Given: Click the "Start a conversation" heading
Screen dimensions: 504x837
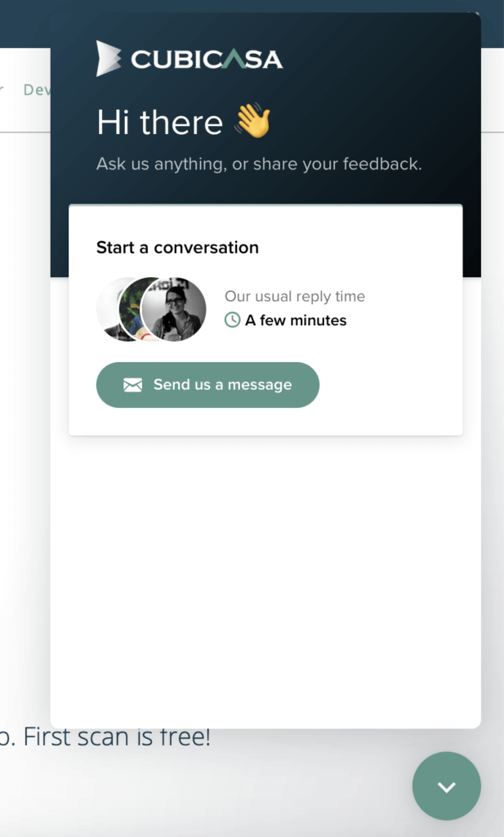Looking at the screenshot, I should point(177,247).
